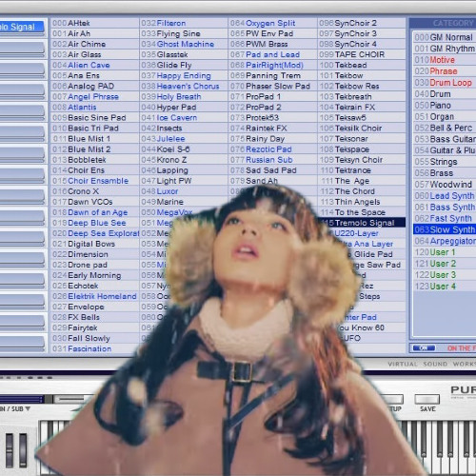Load preset 113 Thin Angels
The width and height of the screenshot is (476, 476).
coord(362,202)
